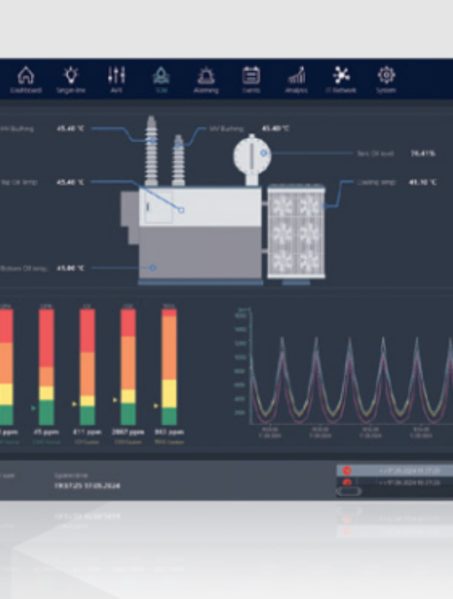
Task: Select the 843 ppm gas level bar
Action: coord(169,367)
